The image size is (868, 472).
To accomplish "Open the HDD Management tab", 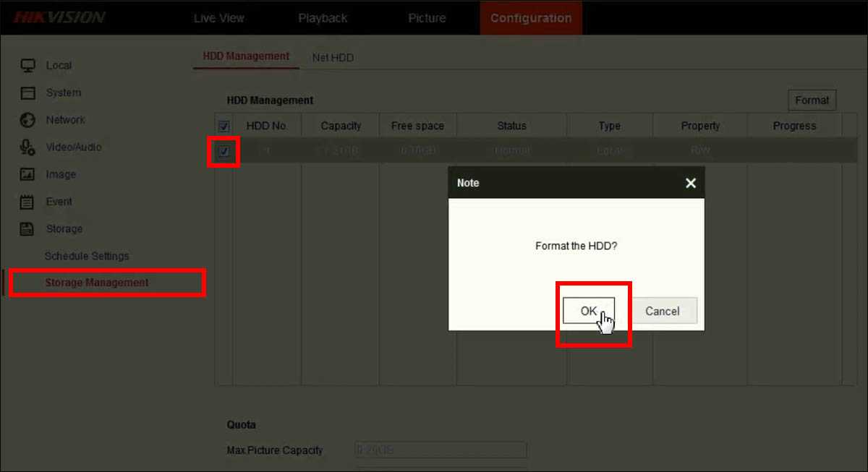I will click(246, 56).
